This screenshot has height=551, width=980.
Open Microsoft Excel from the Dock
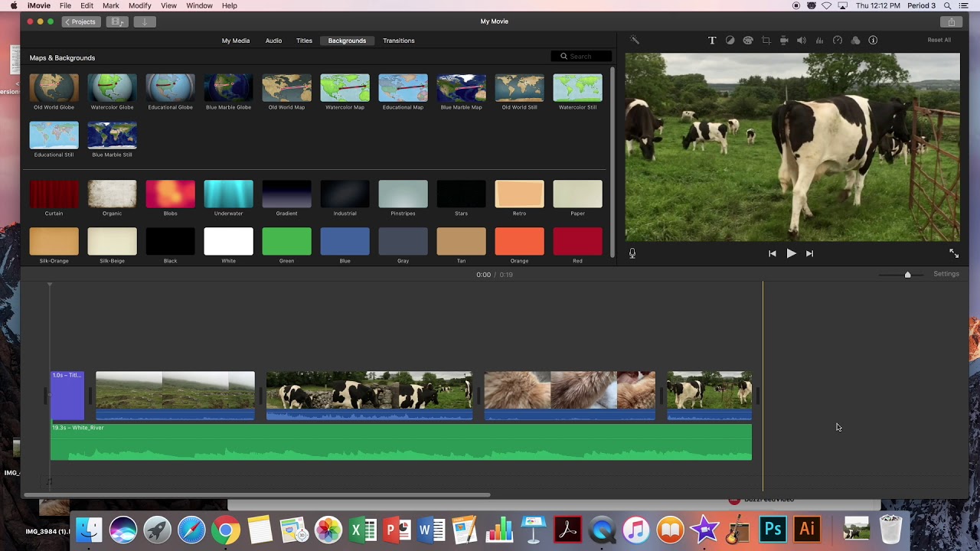pos(362,530)
